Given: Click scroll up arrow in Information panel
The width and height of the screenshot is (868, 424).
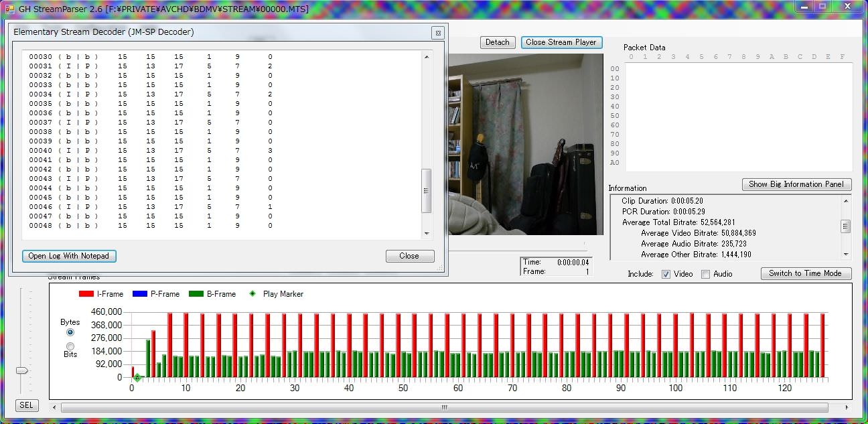Looking at the screenshot, I should (x=846, y=200).
